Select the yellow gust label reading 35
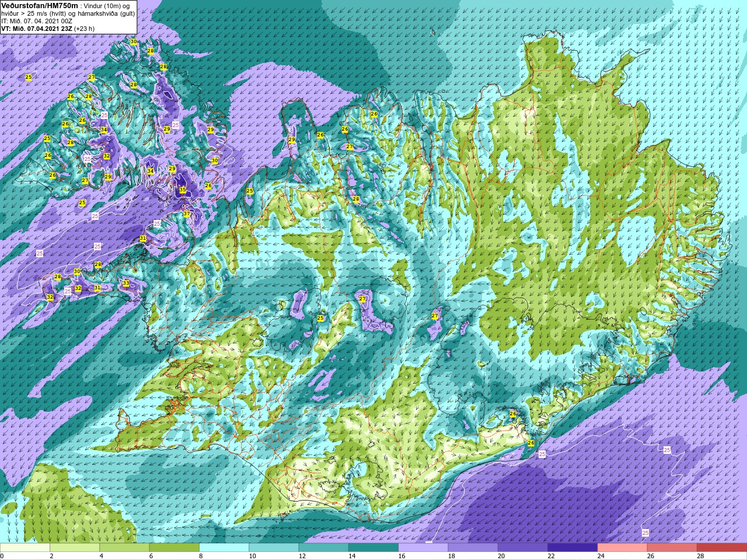The width and height of the screenshot is (747, 560). 182,190
